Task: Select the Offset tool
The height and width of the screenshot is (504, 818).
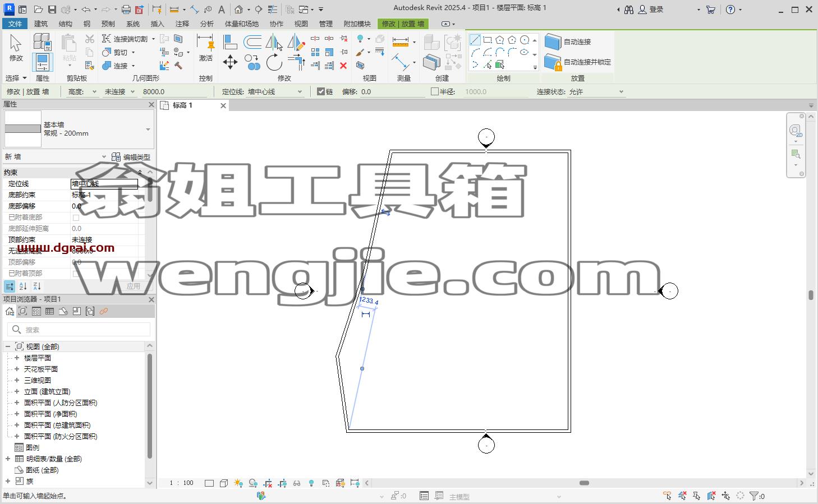Action: [x=252, y=41]
